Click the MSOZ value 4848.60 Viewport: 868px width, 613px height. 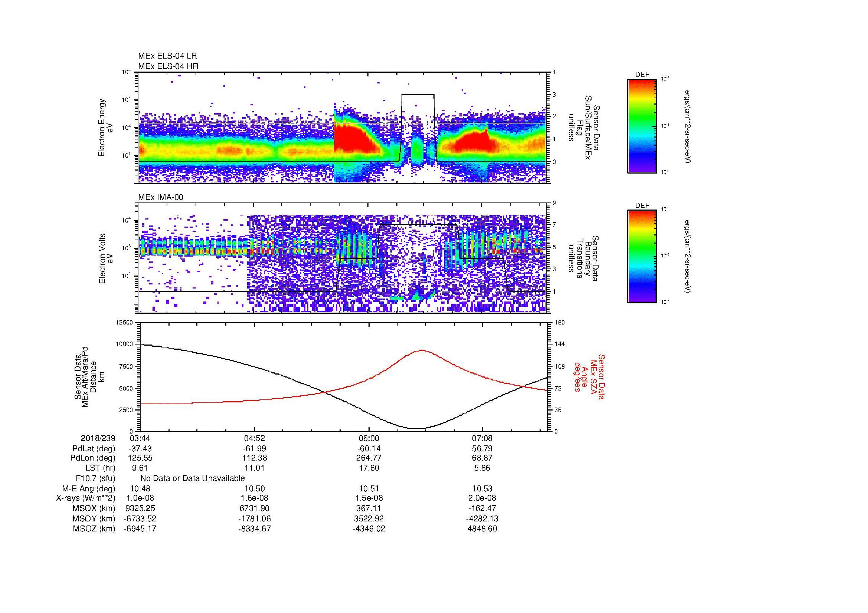click(x=482, y=529)
